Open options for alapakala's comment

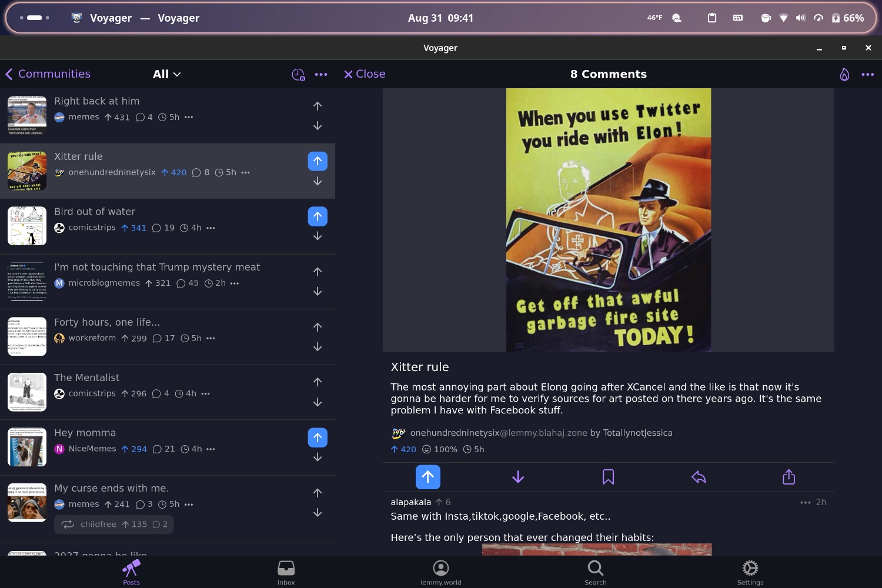tap(806, 502)
